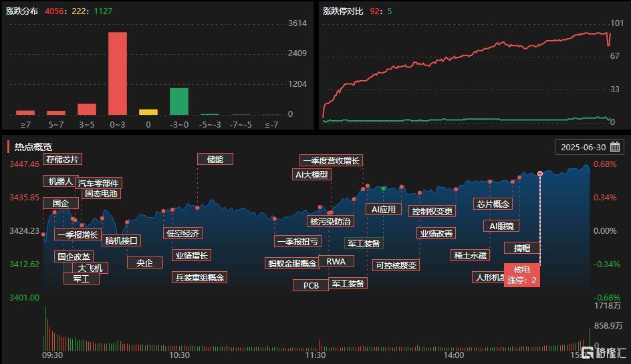
Task: Click the 汽车零部件 hotspot tag
Action: pos(98,184)
